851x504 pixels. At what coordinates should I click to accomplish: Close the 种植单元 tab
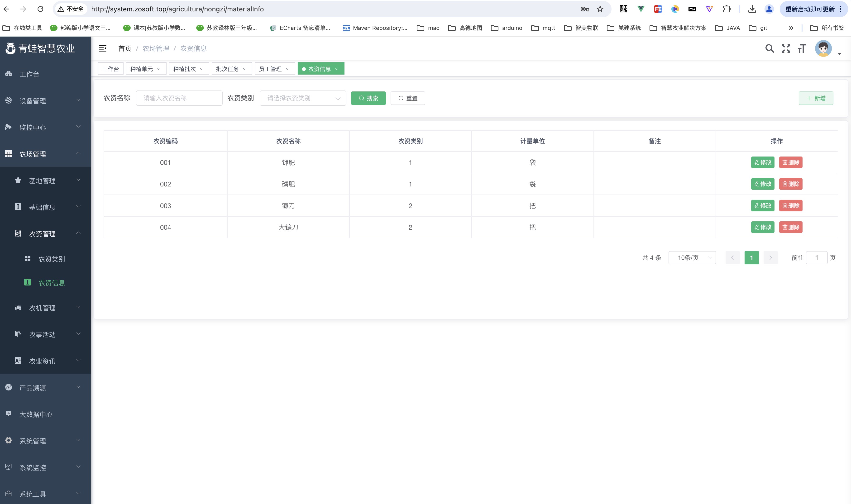coord(158,69)
